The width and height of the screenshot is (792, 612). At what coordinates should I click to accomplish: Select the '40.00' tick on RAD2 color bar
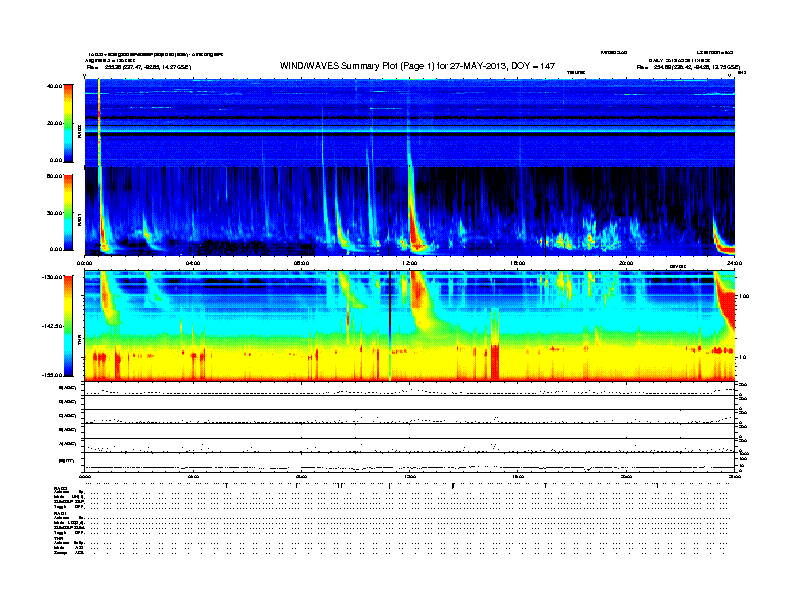pos(55,86)
